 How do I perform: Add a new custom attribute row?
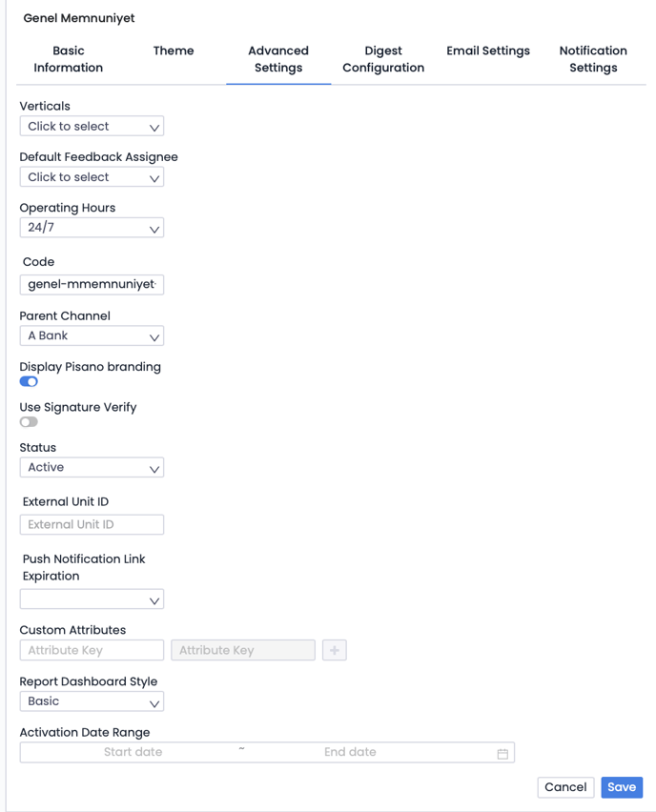(334, 649)
